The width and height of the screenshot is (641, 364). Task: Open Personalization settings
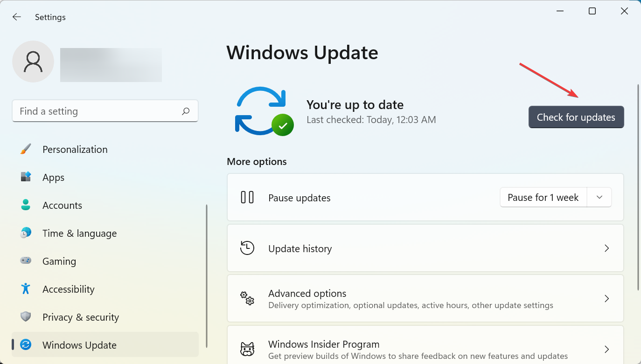pos(105,149)
